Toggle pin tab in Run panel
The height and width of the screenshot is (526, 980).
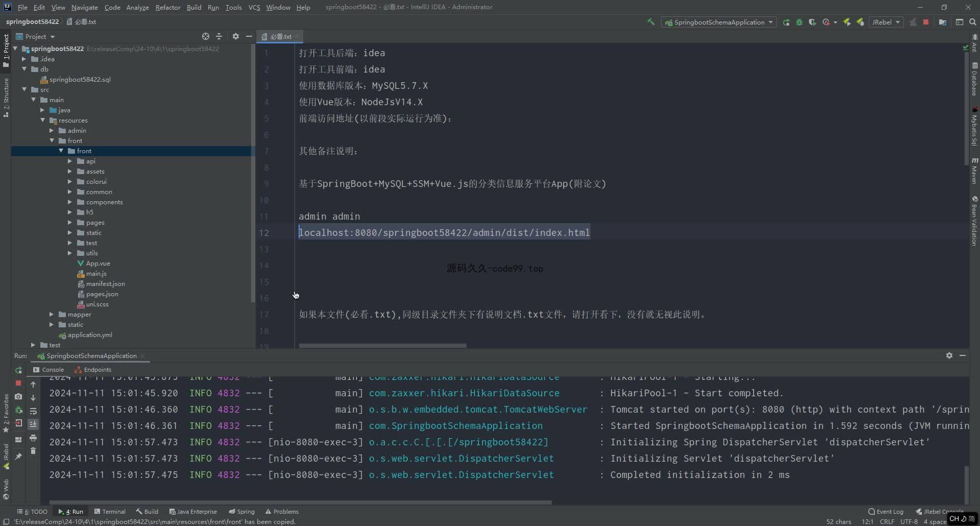pos(18,456)
